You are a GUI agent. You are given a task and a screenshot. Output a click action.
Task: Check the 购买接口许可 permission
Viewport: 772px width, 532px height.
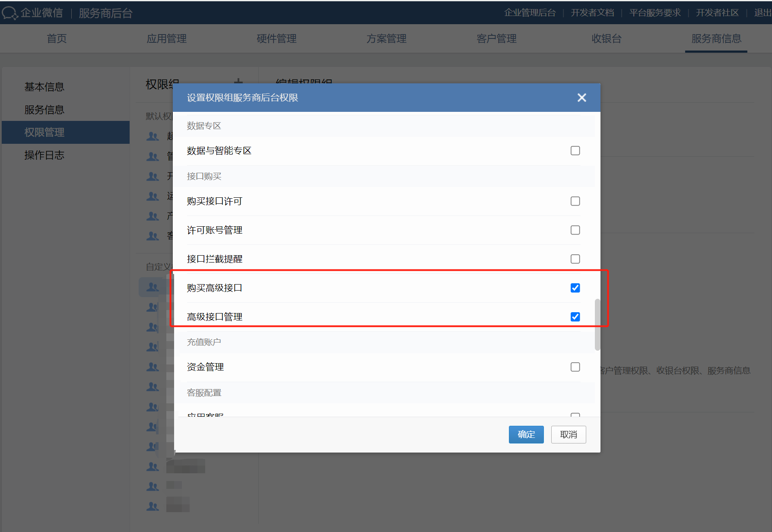point(575,201)
